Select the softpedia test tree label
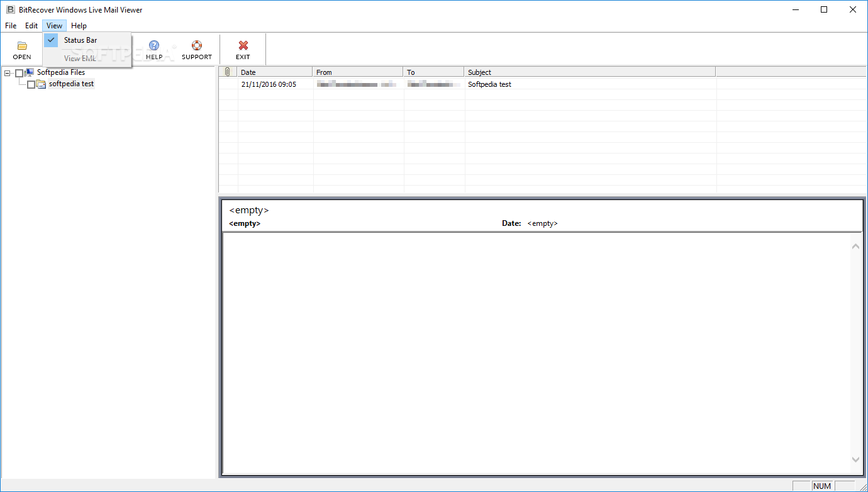868x492 pixels. coord(71,84)
